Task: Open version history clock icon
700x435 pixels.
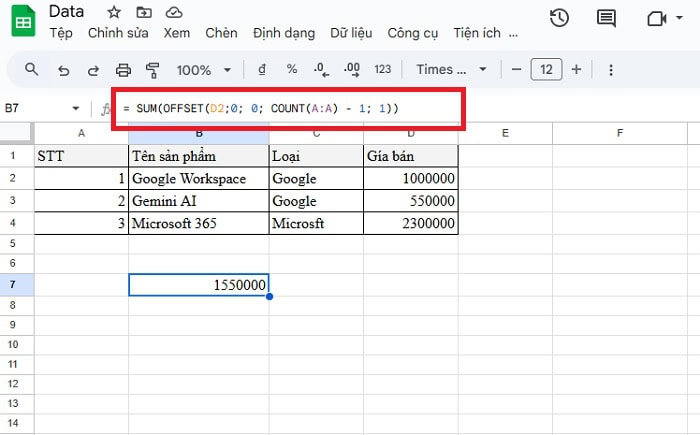Action: (x=560, y=18)
